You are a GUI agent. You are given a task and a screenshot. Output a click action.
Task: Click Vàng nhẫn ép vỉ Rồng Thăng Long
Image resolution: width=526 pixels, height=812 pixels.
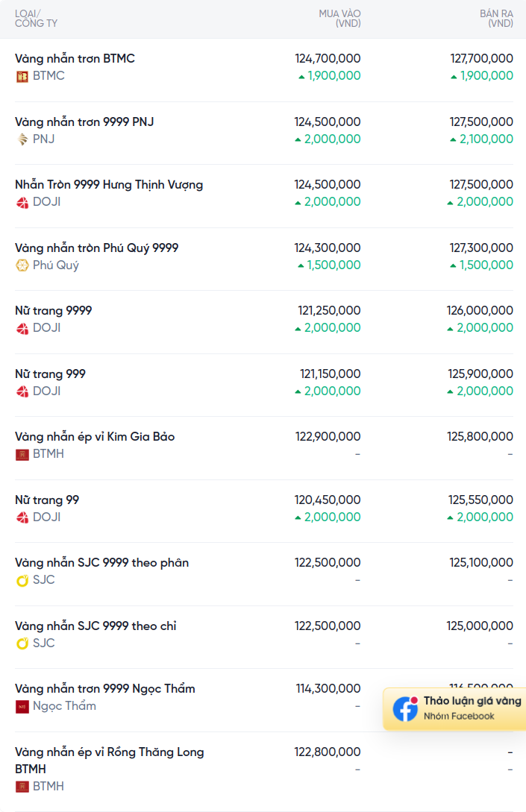click(x=109, y=752)
